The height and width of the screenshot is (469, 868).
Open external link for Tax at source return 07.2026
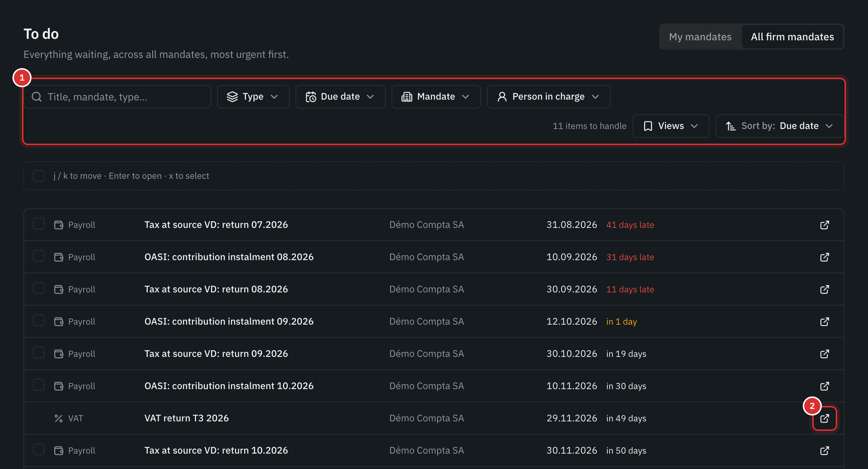824,225
